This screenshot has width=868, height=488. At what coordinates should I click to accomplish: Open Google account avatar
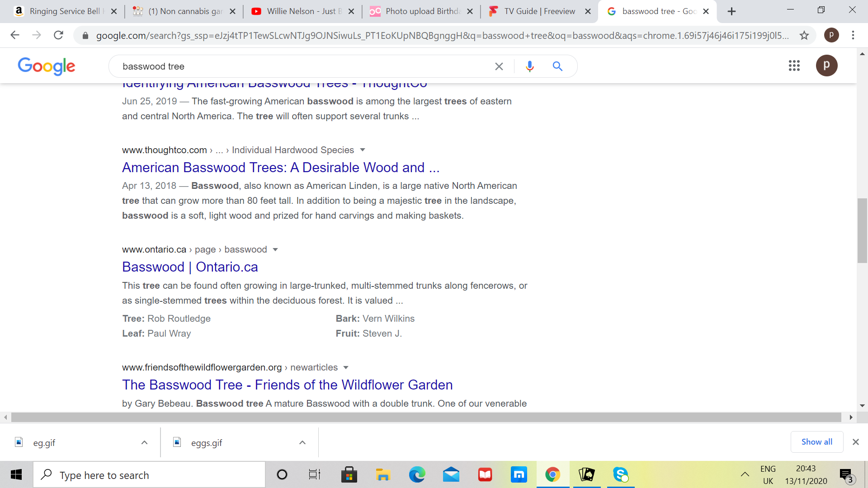(x=826, y=66)
